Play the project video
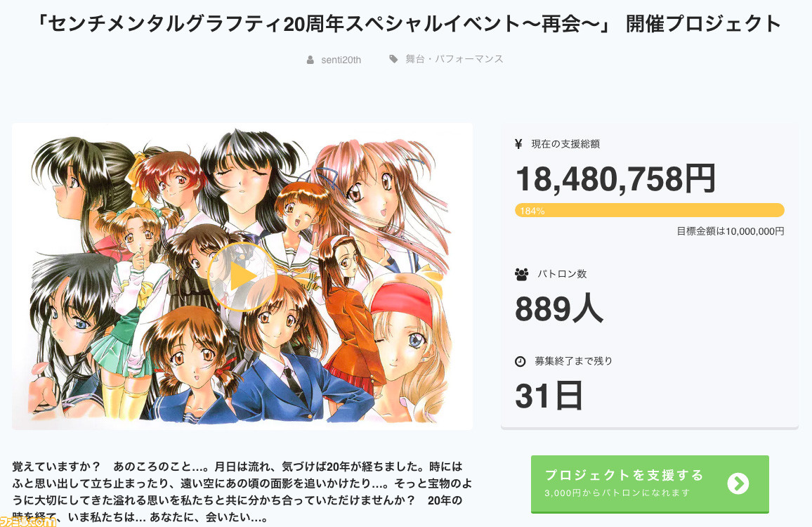Screen dimensions: 812x527 point(242,277)
